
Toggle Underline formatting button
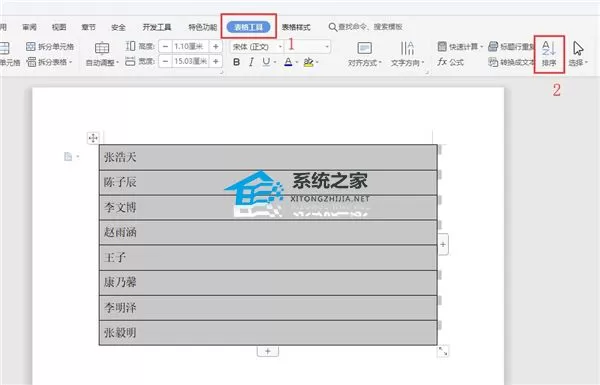coord(266,62)
